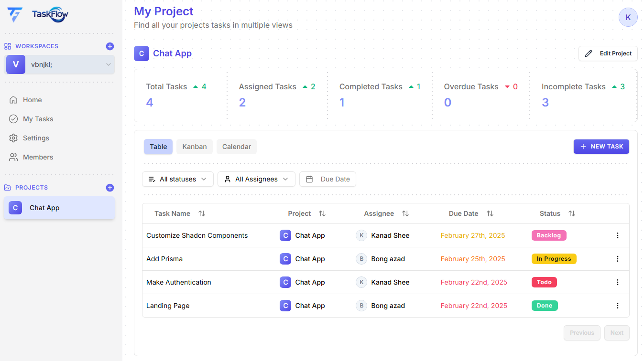
Task: Open the Home sidebar icon
Action: (x=14, y=99)
